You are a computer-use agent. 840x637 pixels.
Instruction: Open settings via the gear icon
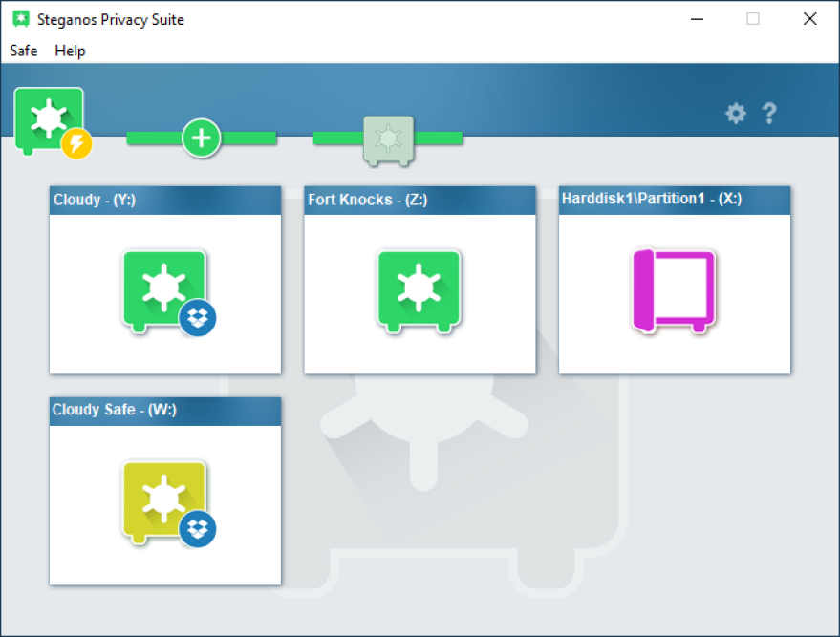point(736,113)
